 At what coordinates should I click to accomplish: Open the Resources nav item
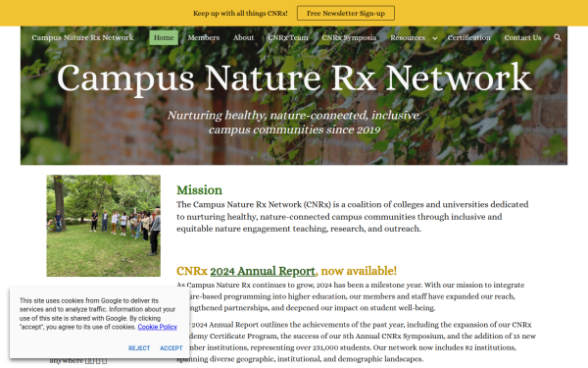(408, 37)
